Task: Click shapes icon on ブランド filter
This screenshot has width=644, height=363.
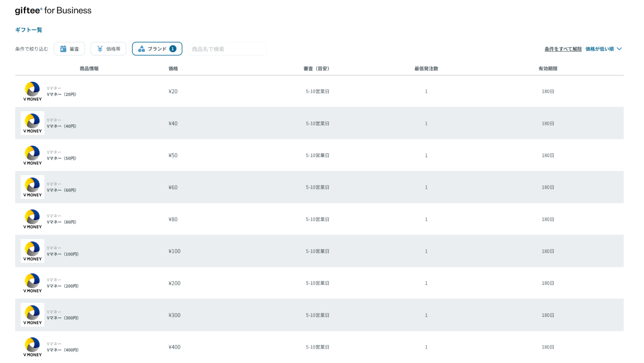Action: pos(141,49)
